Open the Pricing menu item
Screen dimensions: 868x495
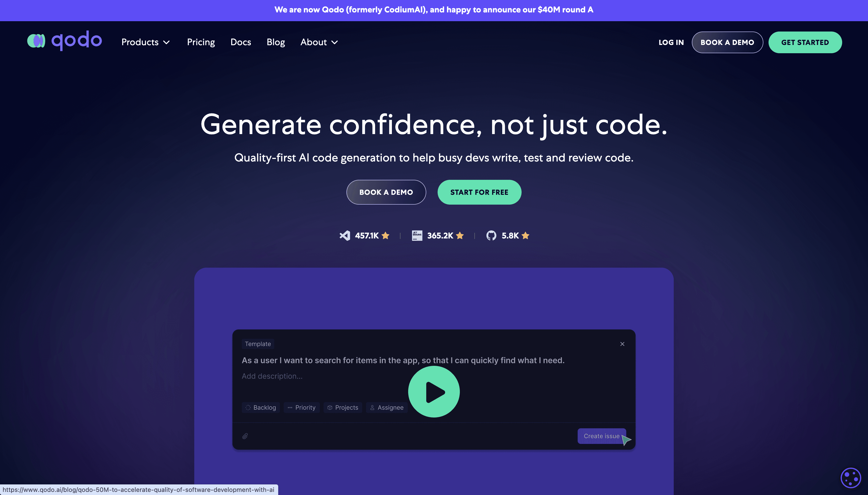click(x=200, y=42)
